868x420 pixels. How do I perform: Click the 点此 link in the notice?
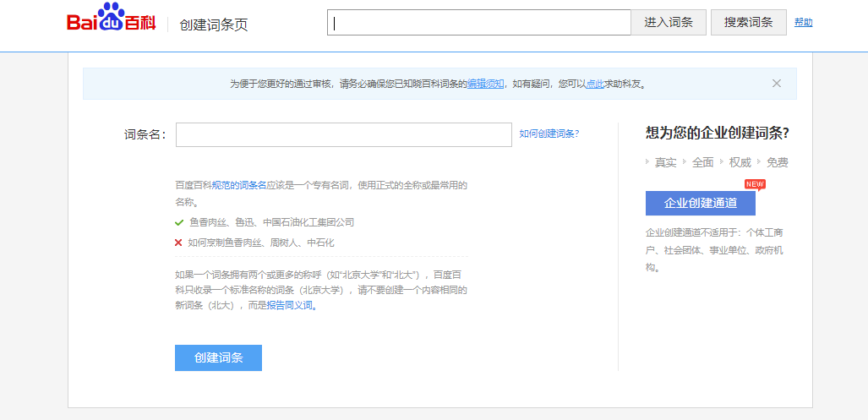(x=594, y=85)
